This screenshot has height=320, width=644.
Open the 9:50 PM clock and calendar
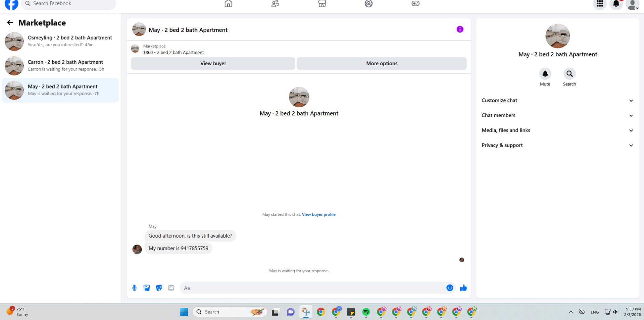tap(632, 312)
